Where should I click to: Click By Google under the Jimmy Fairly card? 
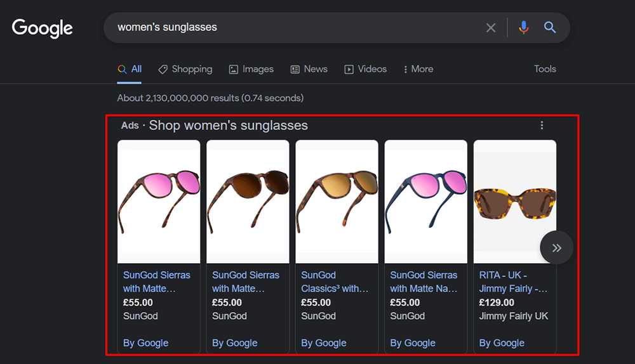(502, 343)
